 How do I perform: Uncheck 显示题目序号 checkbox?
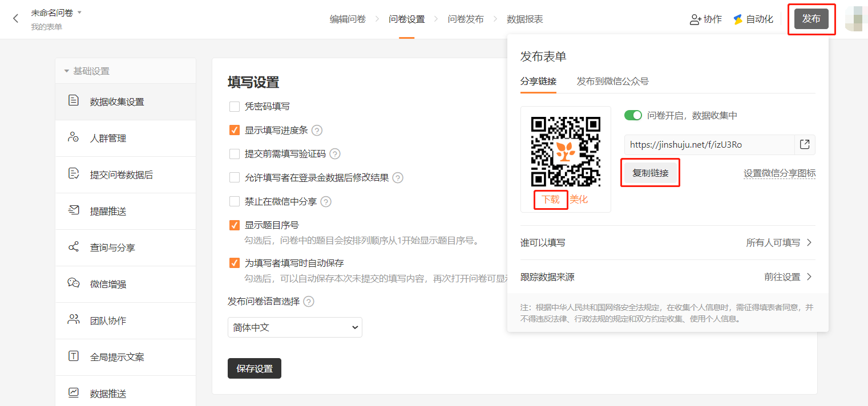pyautogui.click(x=234, y=225)
